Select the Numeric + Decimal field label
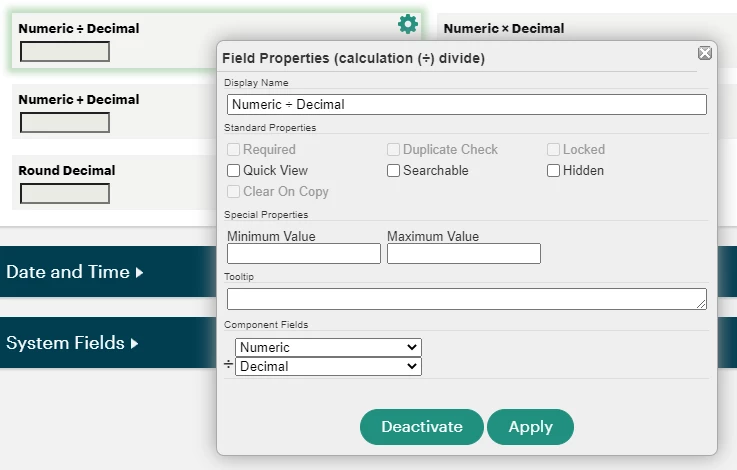Image resolution: width=737 pixels, height=470 pixels. click(x=79, y=100)
